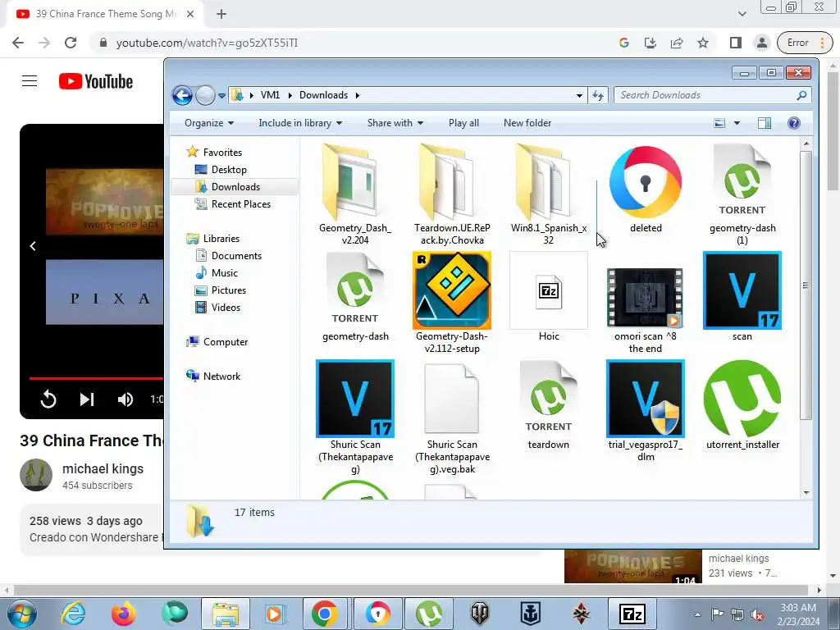Click Play all in Explorer toolbar
This screenshot has width=840, height=630.
click(463, 123)
